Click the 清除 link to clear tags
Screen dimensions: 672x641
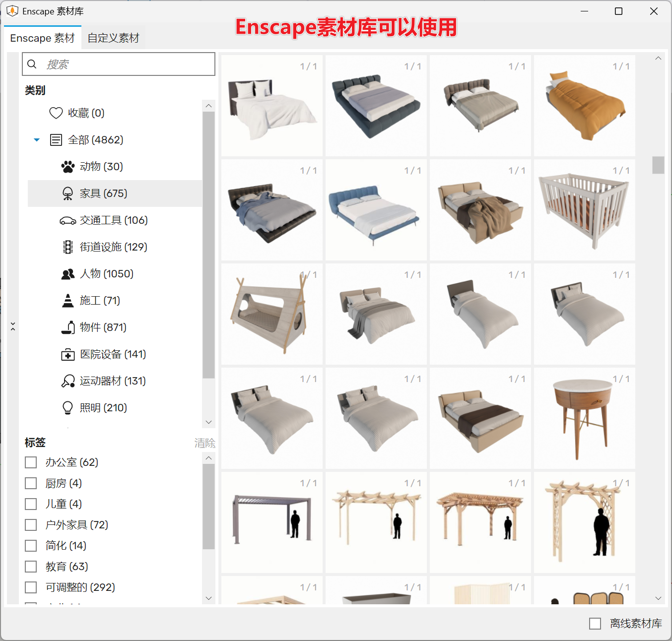pyautogui.click(x=204, y=443)
